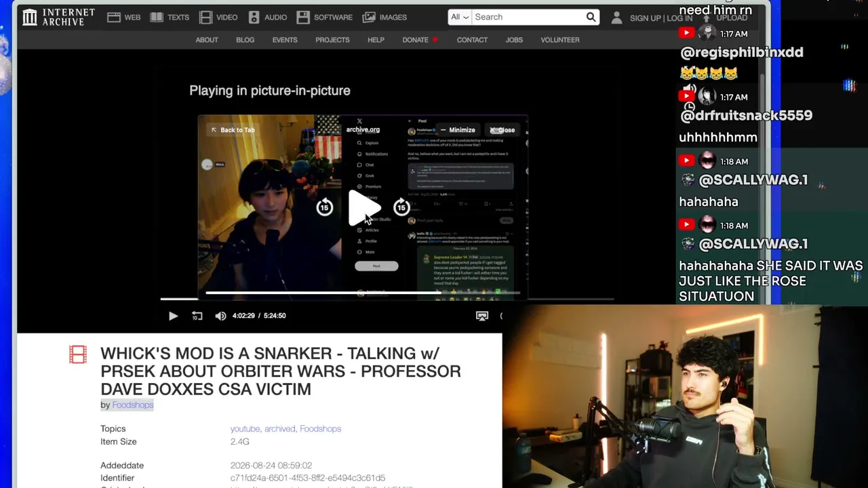Play the video from the bottom control bar
Viewport: 868px width, 488px height.
[x=173, y=316]
